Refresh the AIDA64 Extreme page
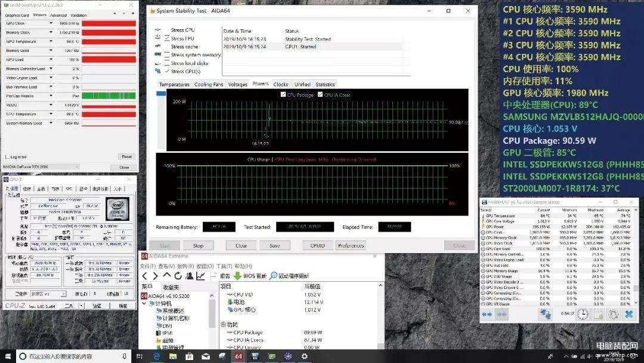This screenshot has height=363, width=644. point(178,276)
